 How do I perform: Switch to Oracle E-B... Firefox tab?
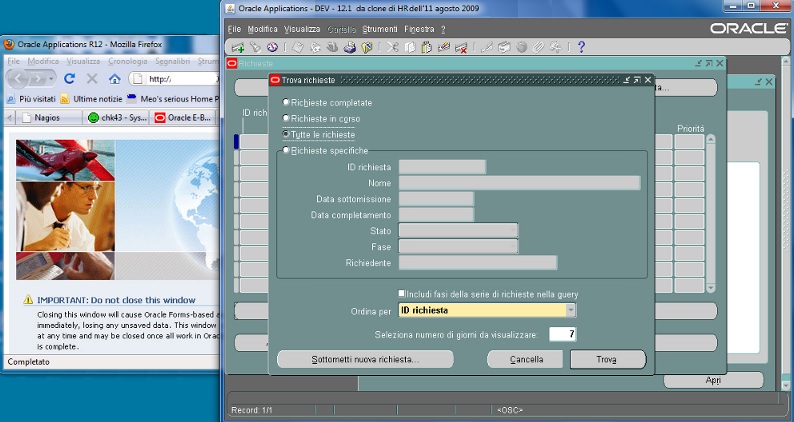(x=183, y=118)
